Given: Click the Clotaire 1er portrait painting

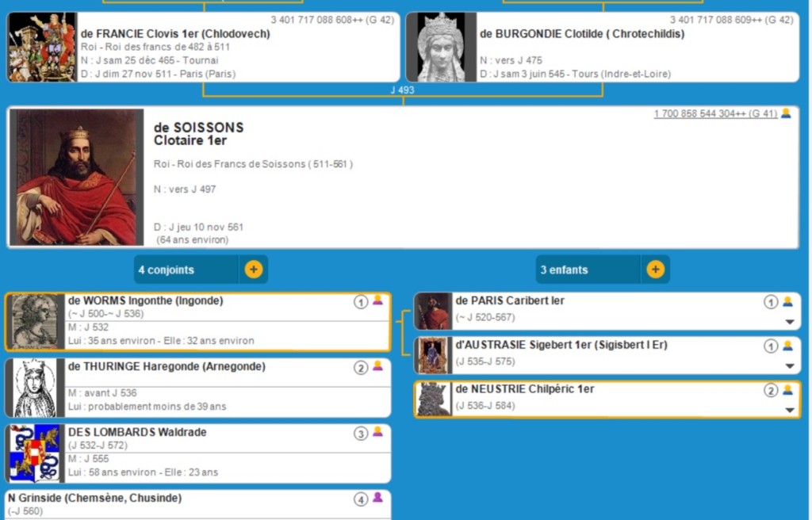Looking at the screenshot, I should click(77, 178).
